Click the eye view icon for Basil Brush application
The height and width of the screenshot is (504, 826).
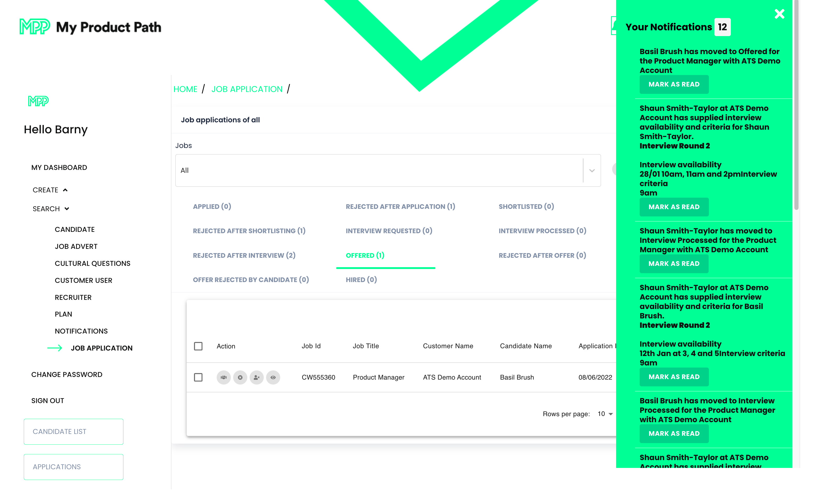(273, 377)
